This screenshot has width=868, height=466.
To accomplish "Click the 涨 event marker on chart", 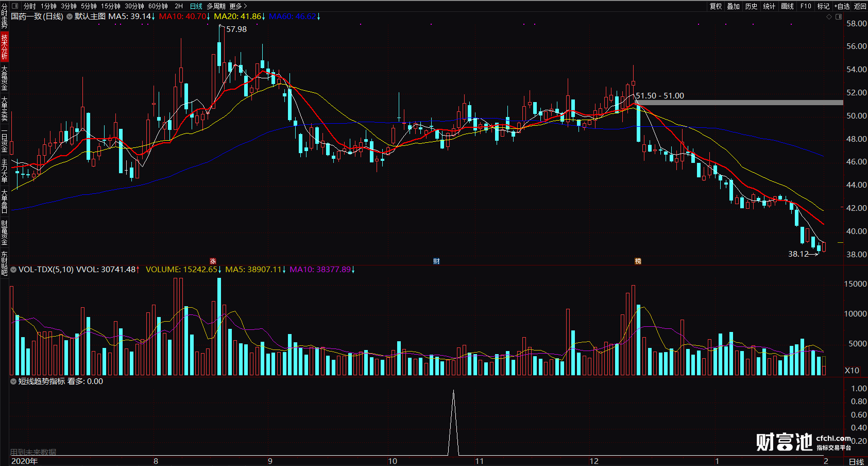I will [x=213, y=261].
